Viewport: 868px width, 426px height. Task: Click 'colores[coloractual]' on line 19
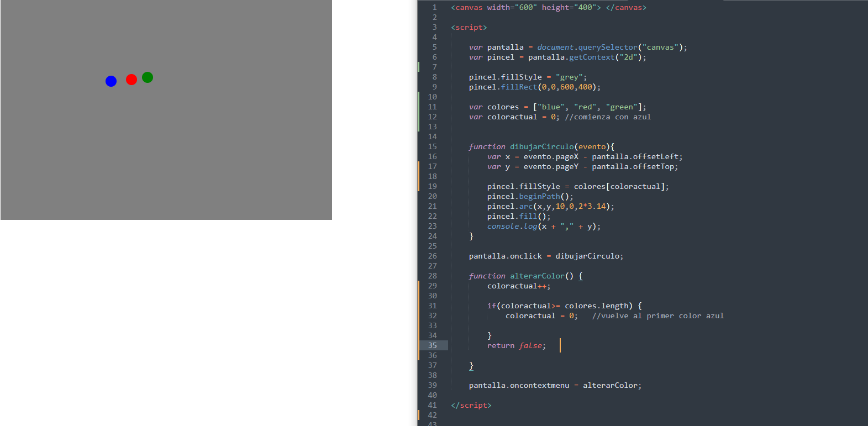coord(619,187)
